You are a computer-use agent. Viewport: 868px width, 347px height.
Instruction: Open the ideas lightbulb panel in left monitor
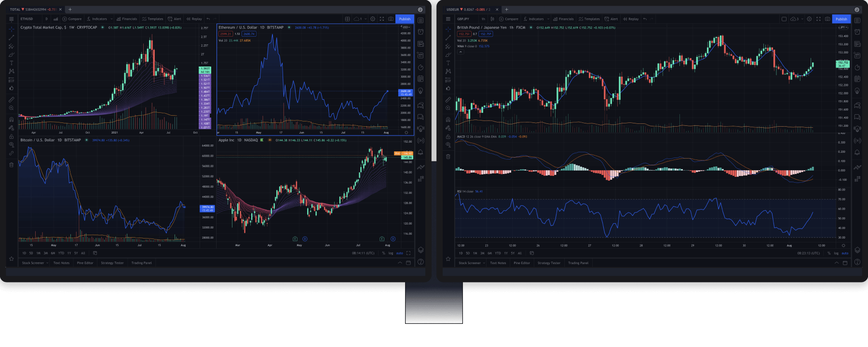point(420,91)
